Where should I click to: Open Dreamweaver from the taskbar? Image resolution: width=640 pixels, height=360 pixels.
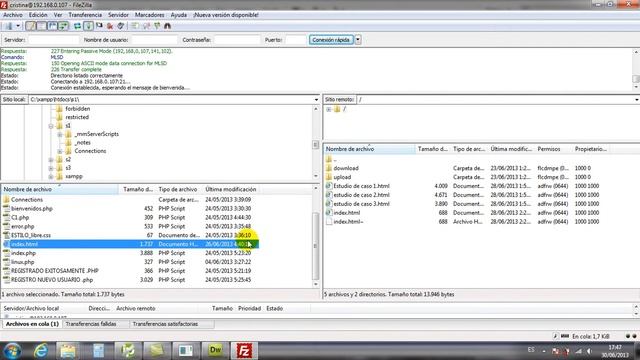[215, 351]
